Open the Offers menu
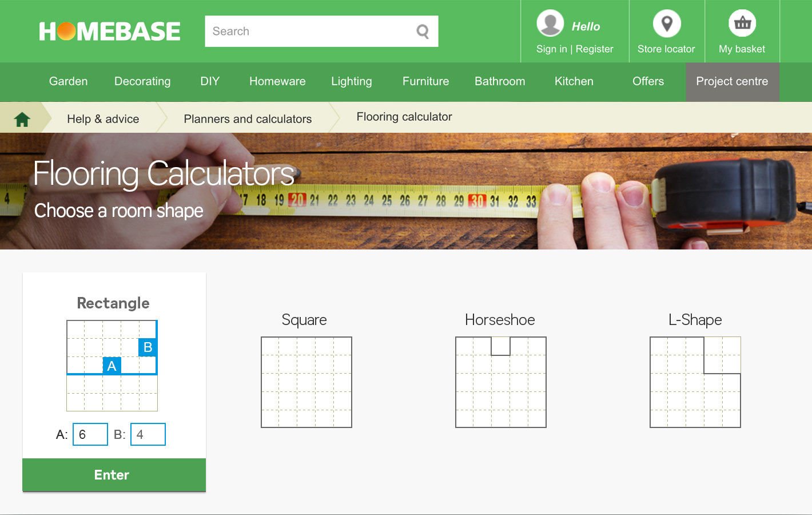 coord(648,81)
